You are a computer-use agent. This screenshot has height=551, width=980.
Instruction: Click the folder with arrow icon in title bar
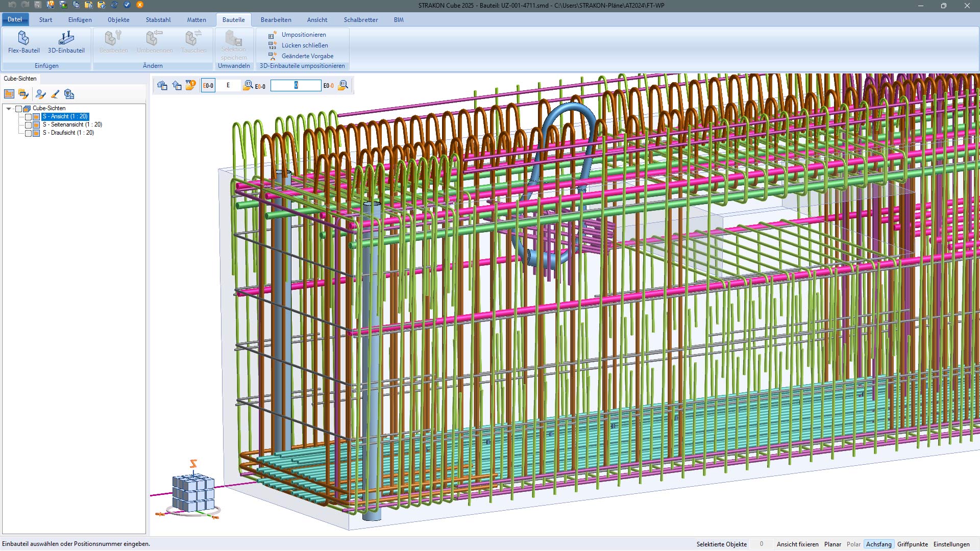tap(102, 5)
